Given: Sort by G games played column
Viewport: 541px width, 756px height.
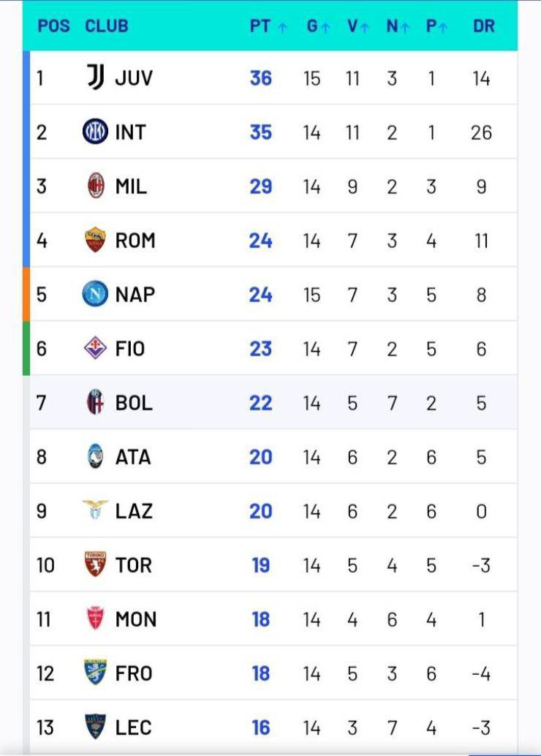Looking at the screenshot, I should (318, 26).
